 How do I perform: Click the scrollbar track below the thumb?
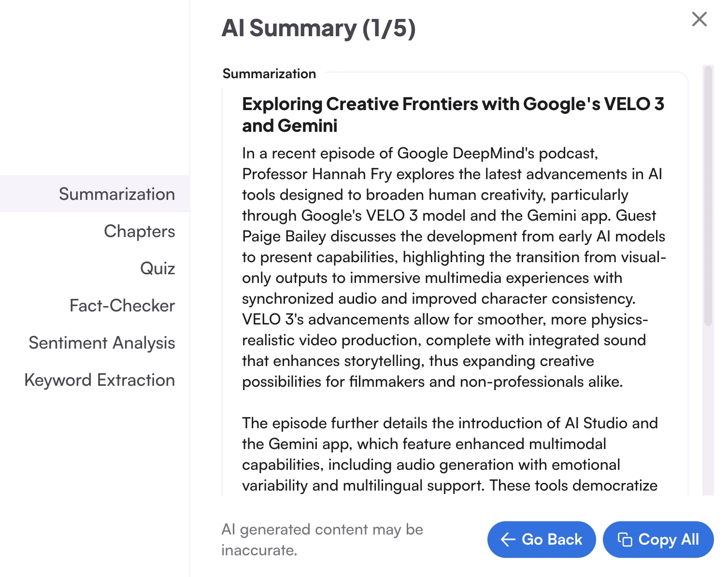[x=708, y=410]
